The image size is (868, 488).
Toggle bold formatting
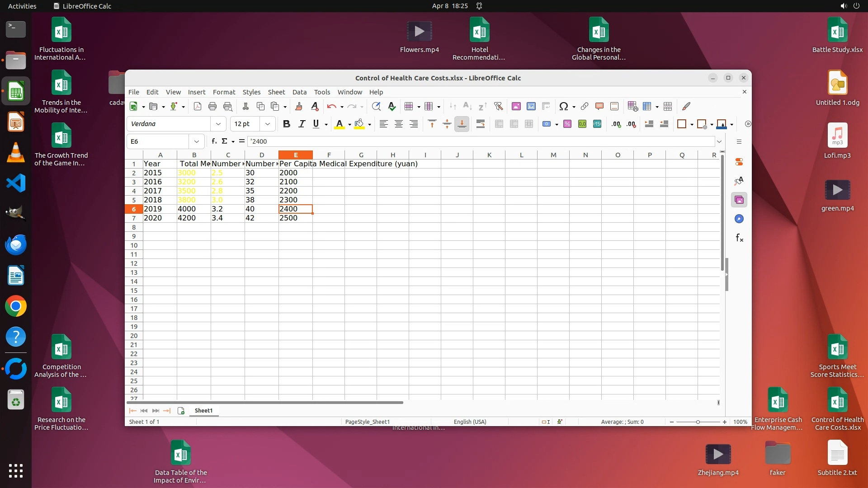point(286,124)
